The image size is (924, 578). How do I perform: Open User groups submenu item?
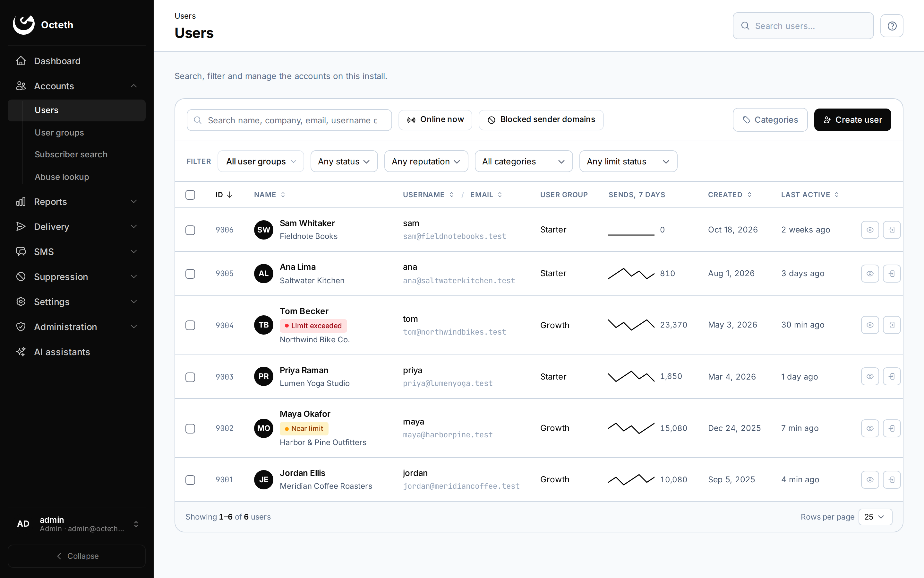(59, 132)
